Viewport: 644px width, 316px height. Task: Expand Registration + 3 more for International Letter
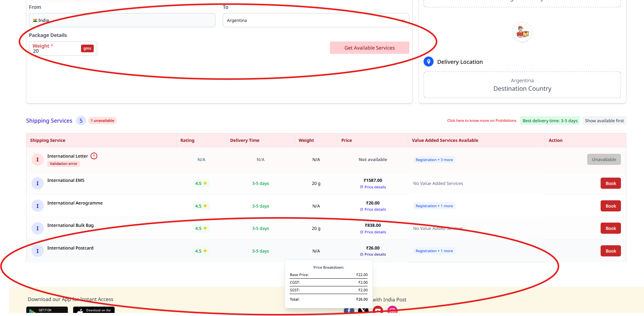[434, 160]
